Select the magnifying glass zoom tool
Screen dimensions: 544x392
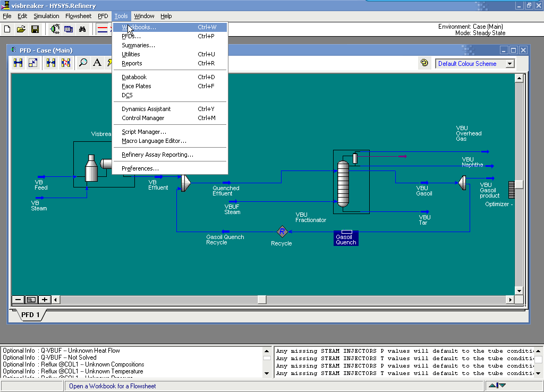(83, 63)
